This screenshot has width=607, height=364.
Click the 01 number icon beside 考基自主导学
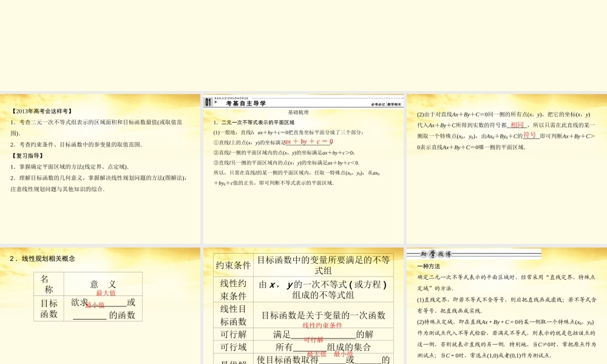click(x=208, y=102)
